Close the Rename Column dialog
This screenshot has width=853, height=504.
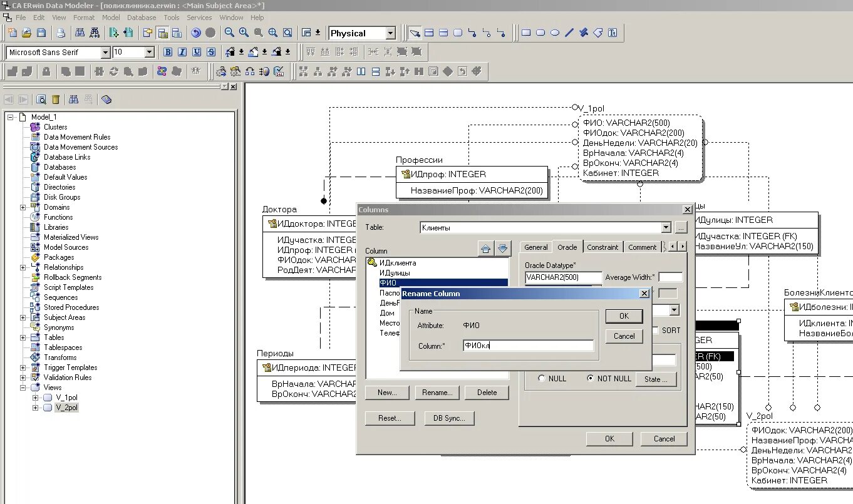pyautogui.click(x=644, y=293)
